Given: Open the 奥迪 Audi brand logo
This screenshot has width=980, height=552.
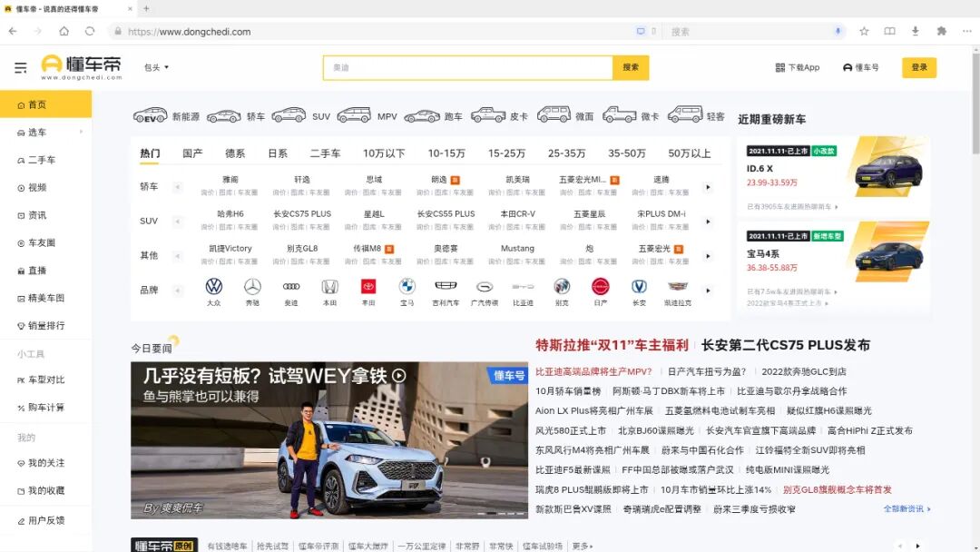Looking at the screenshot, I should click(x=291, y=286).
